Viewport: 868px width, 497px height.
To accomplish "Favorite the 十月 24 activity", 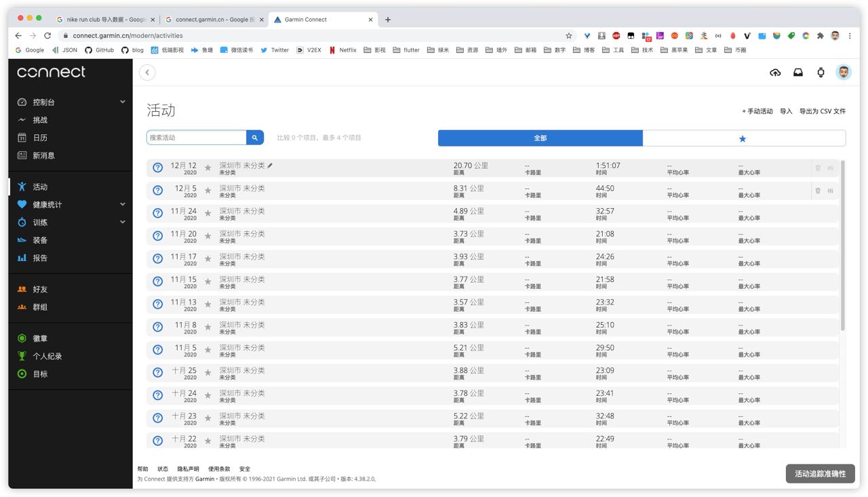I will click(208, 395).
